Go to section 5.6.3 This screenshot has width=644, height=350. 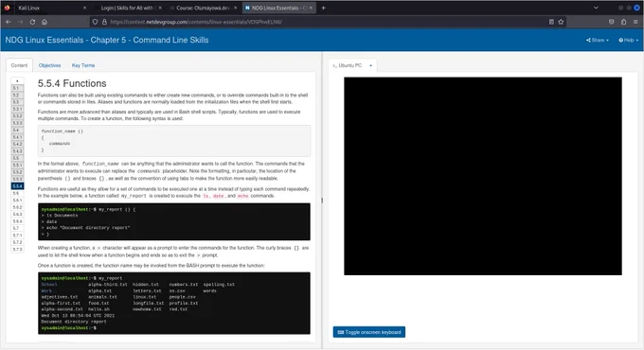[x=17, y=214]
